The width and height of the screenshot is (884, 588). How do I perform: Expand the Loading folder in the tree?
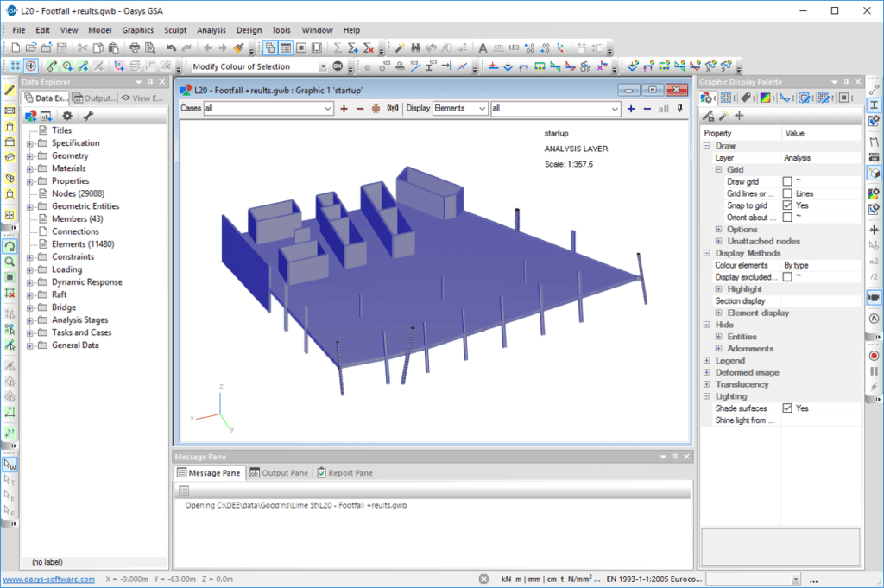pyautogui.click(x=30, y=270)
